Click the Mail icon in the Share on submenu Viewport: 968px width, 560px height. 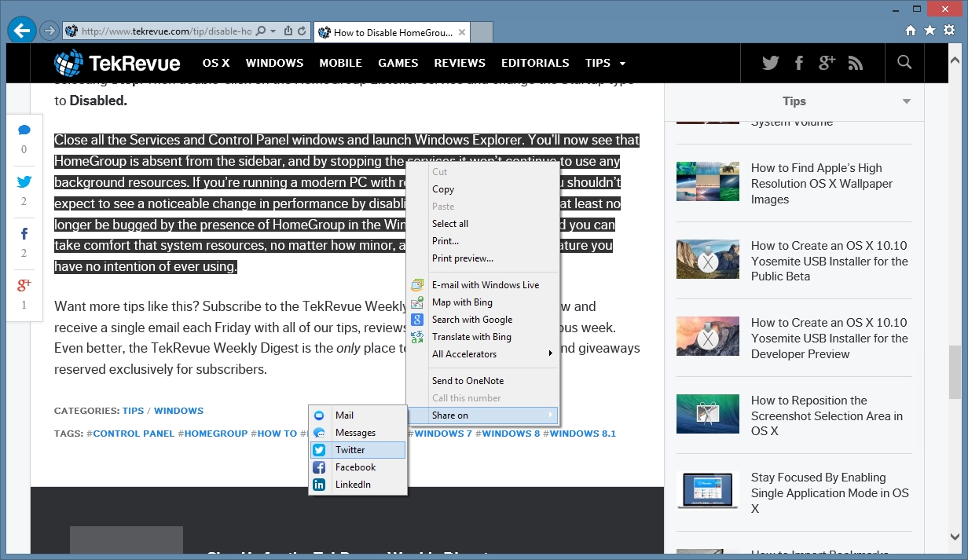319,415
